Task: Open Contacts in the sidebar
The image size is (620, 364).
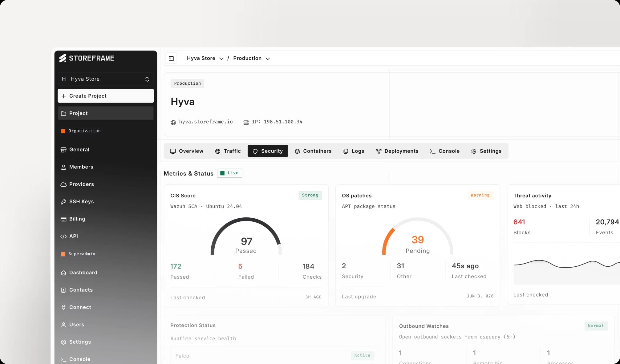Action: 106,290
